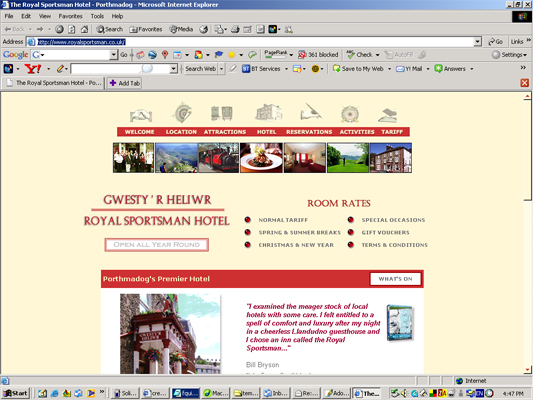Click the Stop button in browser toolbar

click(59, 30)
